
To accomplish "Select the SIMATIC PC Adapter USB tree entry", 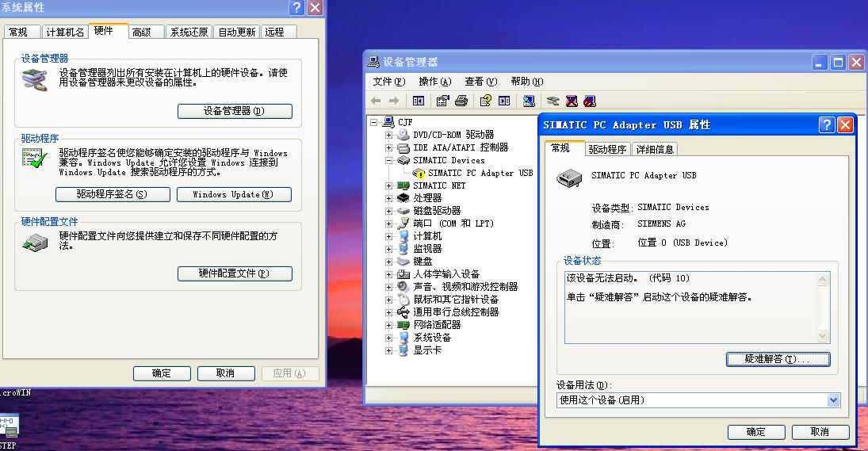I will (480, 174).
